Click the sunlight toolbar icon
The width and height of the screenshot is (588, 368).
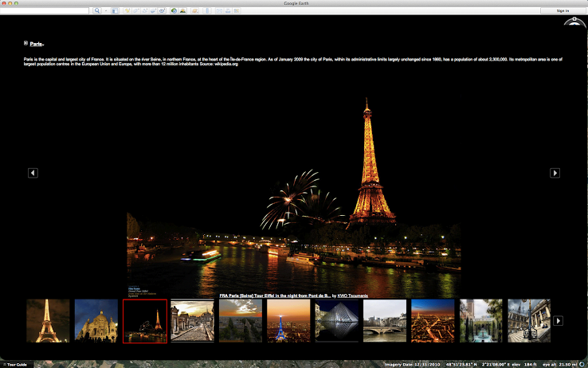click(184, 11)
